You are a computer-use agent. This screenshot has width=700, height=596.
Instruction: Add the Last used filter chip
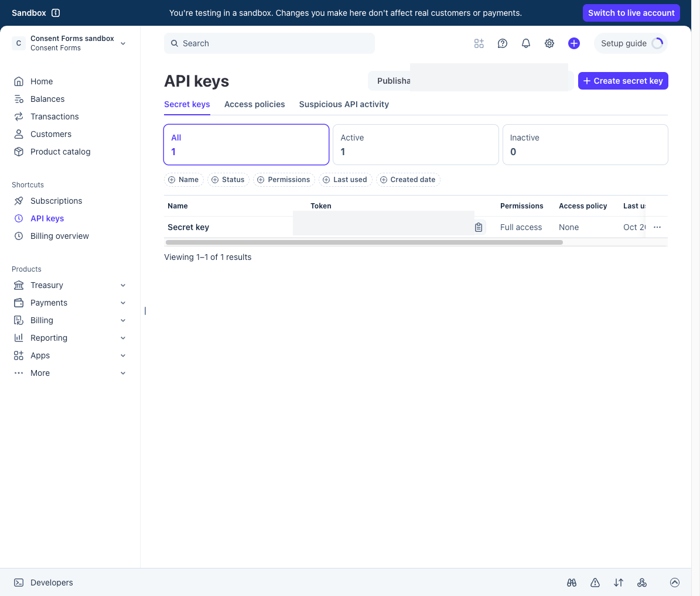point(345,180)
